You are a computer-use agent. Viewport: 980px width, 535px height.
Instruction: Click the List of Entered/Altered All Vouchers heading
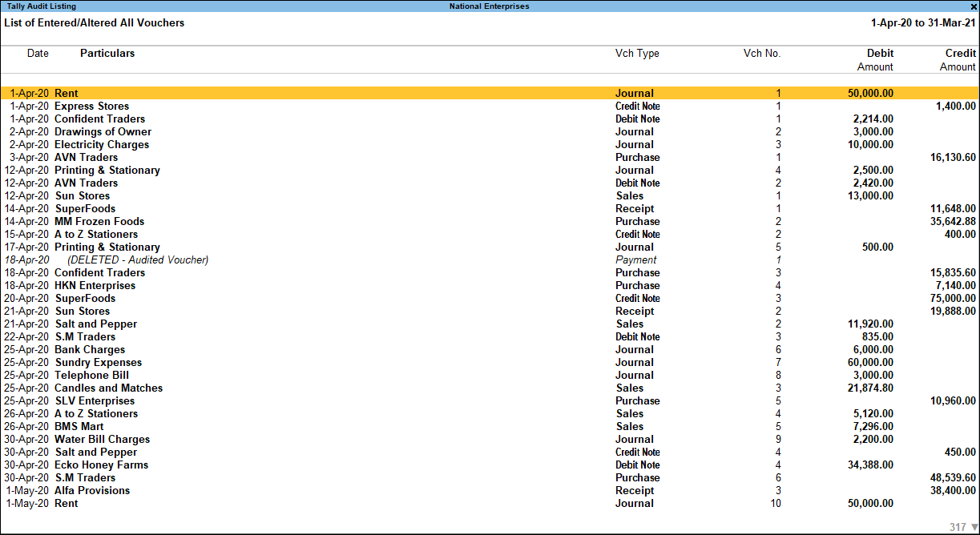95,23
